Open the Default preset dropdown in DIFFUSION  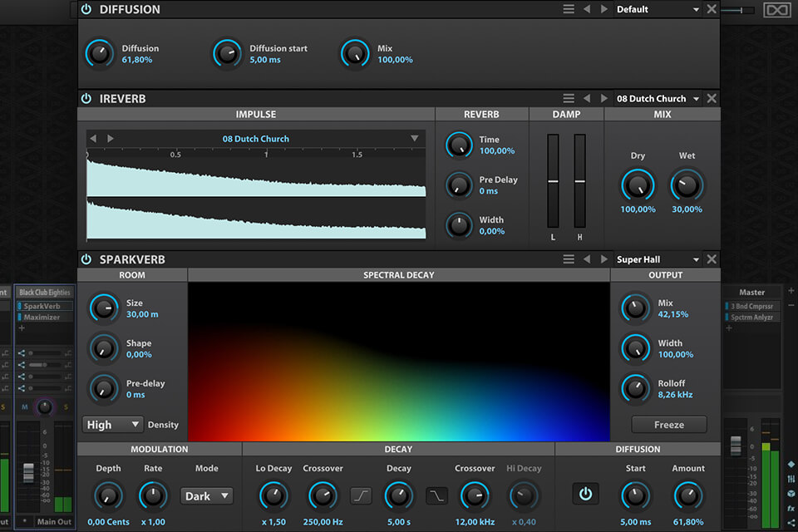657,9
